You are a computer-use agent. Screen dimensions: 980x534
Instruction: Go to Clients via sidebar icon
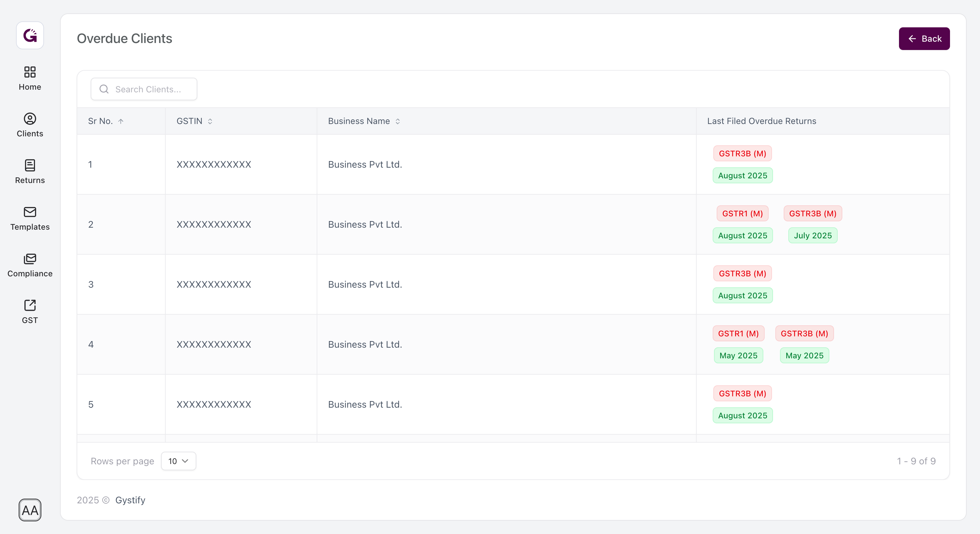coord(30,119)
